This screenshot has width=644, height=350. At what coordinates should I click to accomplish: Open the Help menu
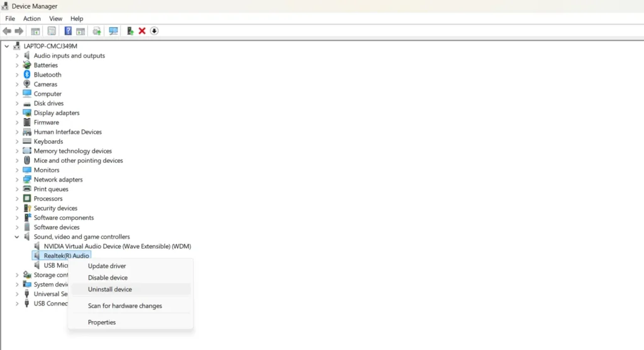coord(76,18)
